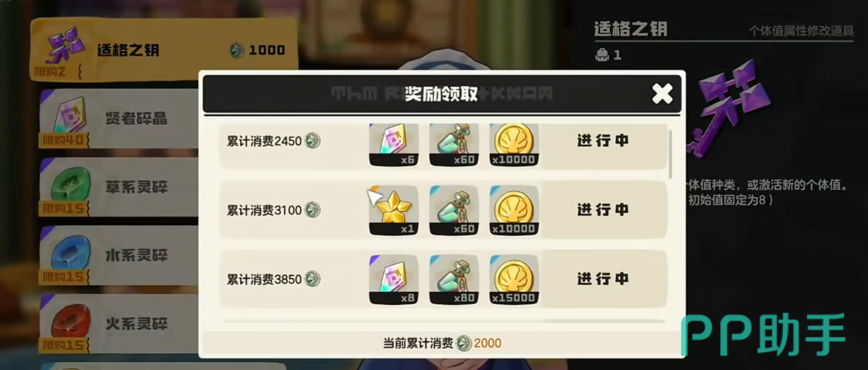The width and height of the screenshot is (868, 370).
Task: Select 水系灵碎 shop item
Action: (120, 255)
